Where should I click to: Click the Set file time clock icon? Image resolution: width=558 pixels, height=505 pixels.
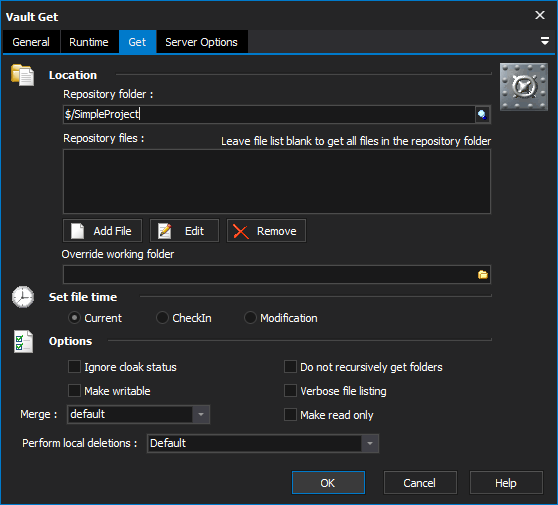tap(23, 297)
